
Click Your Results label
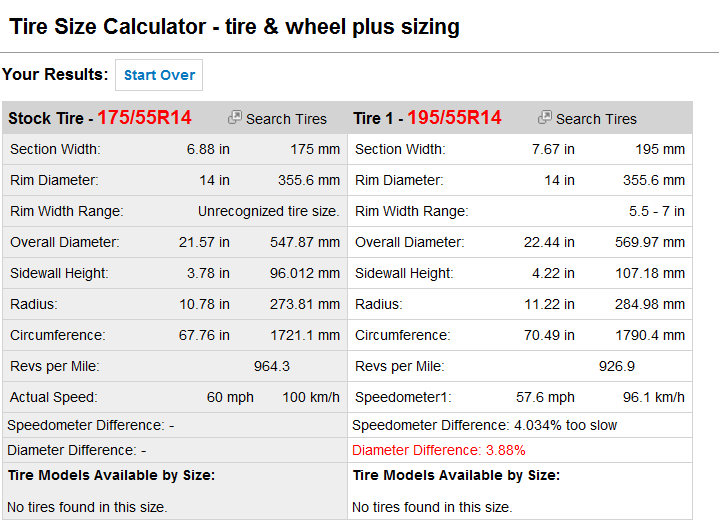coord(55,75)
